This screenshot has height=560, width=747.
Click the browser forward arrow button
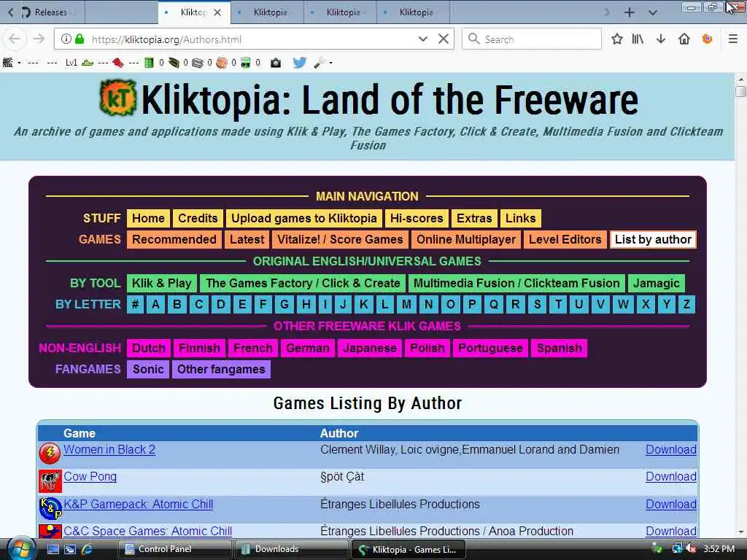(x=39, y=39)
